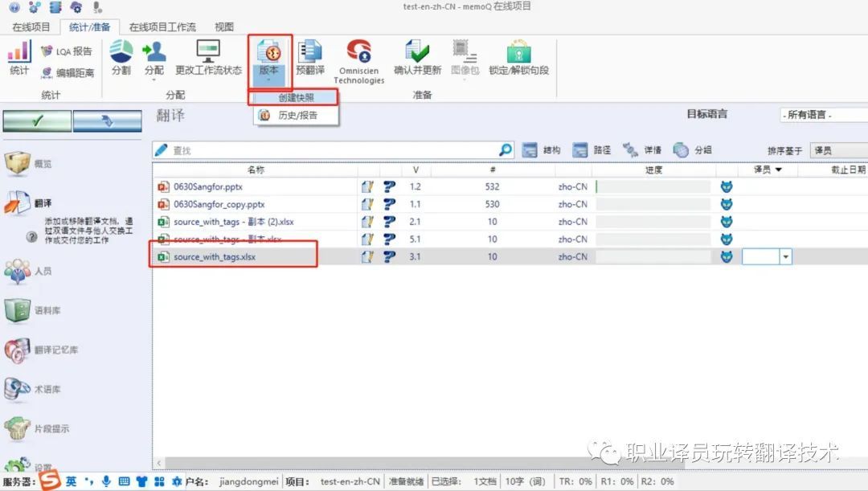Screen dimensions: 868x491
Task: Click the 英 language mode indicator
Action: click(x=72, y=481)
